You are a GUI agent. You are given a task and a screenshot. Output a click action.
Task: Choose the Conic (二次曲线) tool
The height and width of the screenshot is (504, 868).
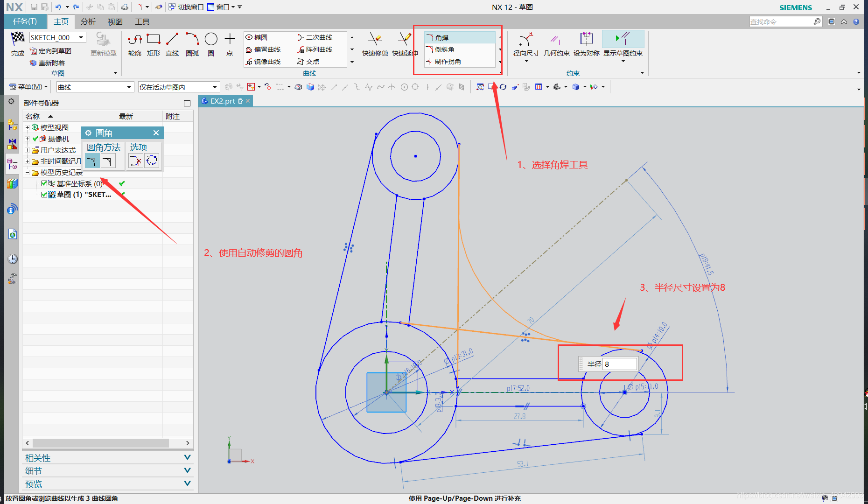[x=315, y=37]
